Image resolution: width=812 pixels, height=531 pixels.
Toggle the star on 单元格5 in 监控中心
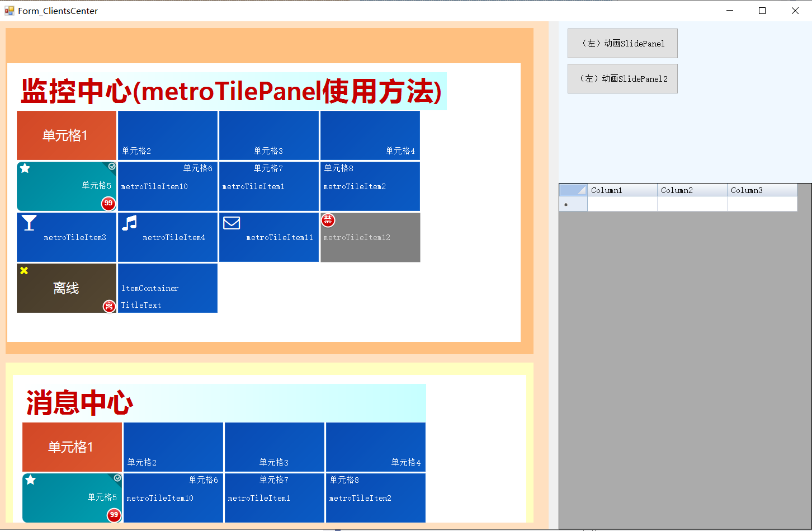tap(23, 167)
